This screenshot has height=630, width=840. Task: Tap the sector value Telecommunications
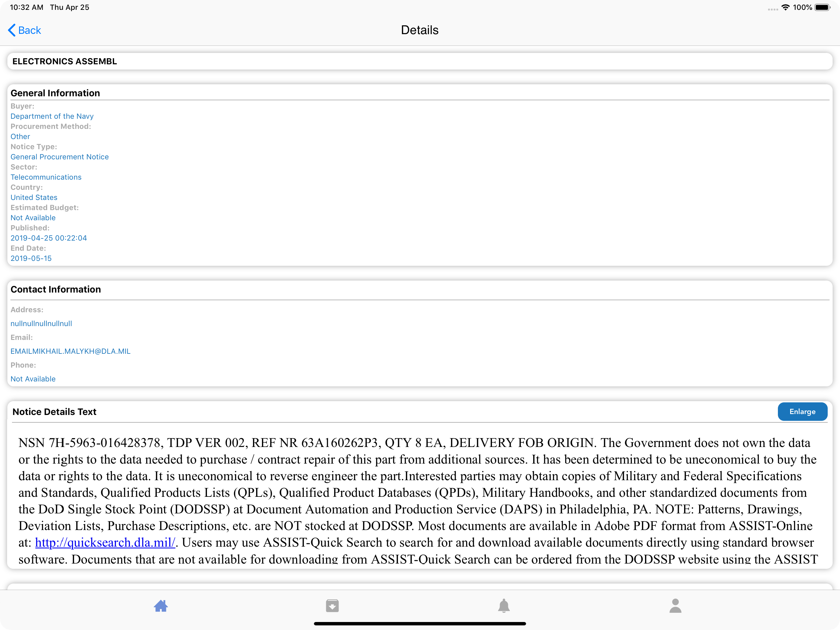pos(46,177)
